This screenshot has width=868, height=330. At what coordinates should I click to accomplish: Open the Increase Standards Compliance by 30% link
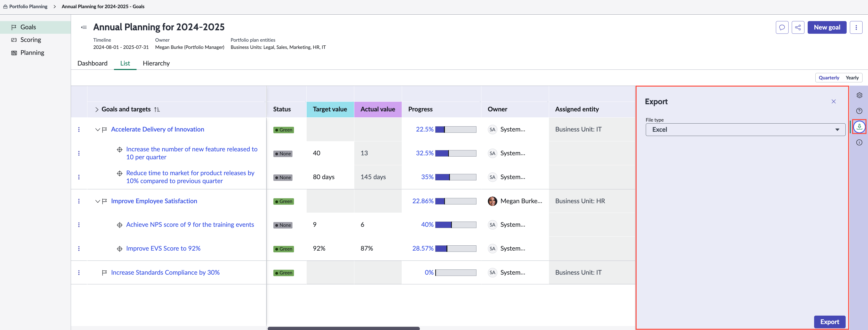(165, 272)
